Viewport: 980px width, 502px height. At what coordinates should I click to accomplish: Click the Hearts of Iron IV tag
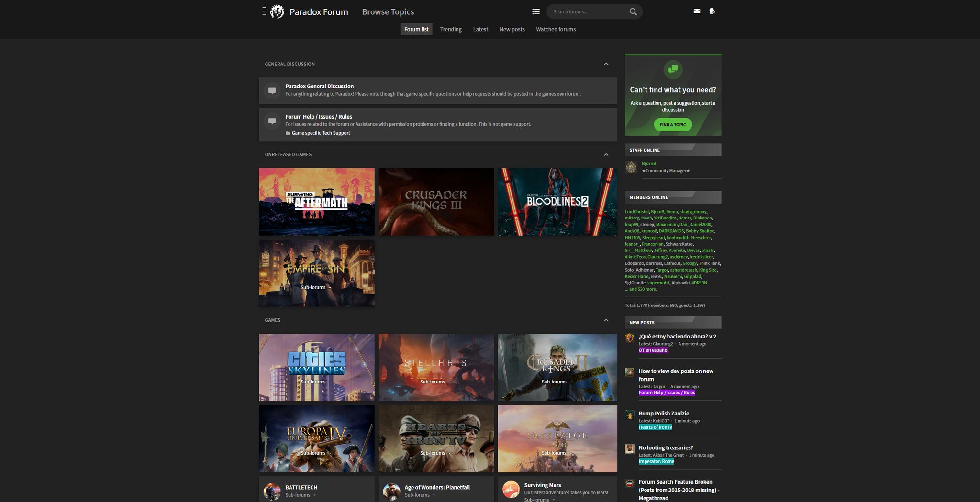(x=656, y=427)
